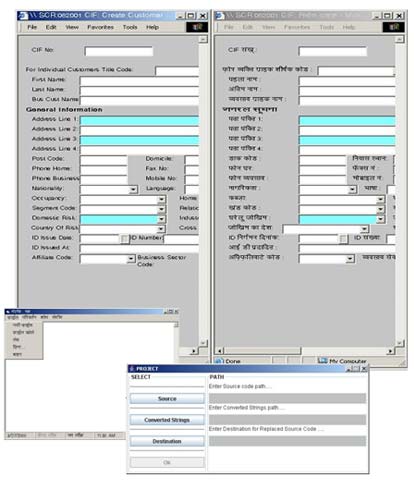
Task: Expand the Domestic Risk dropdown
Action: (x=161, y=219)
